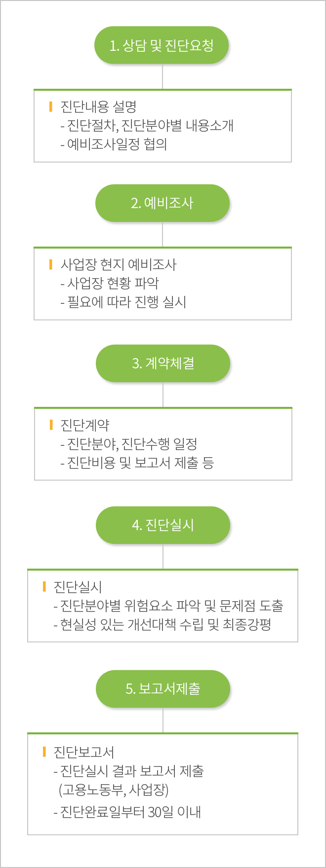Click the '3. 계약체결' step pill
The image size is (326, 868).
(x=163, y=363)
